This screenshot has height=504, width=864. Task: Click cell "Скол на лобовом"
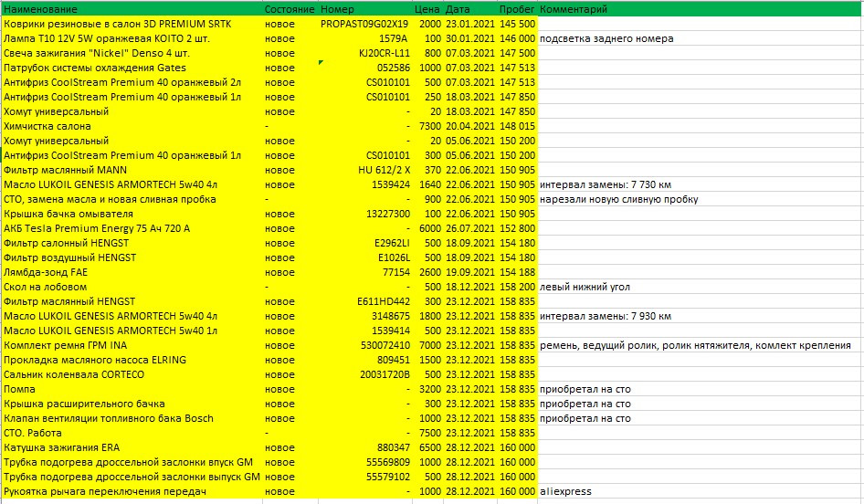pyautogui.click(x=132, y=287)
